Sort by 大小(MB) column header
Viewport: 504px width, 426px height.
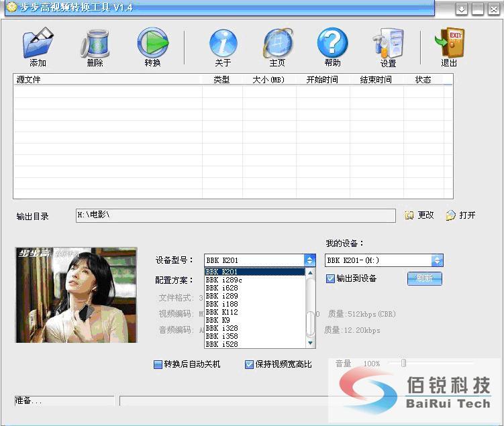269,80
